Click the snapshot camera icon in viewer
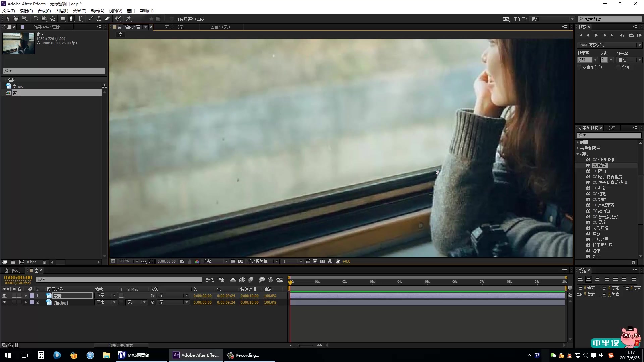The width and height of the screenshot is (644, 362). 182,261
